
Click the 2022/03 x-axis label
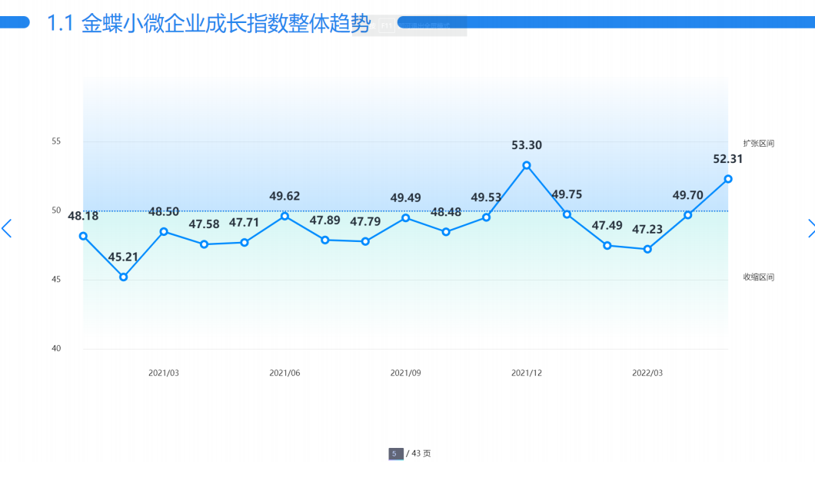click(647, 373)
